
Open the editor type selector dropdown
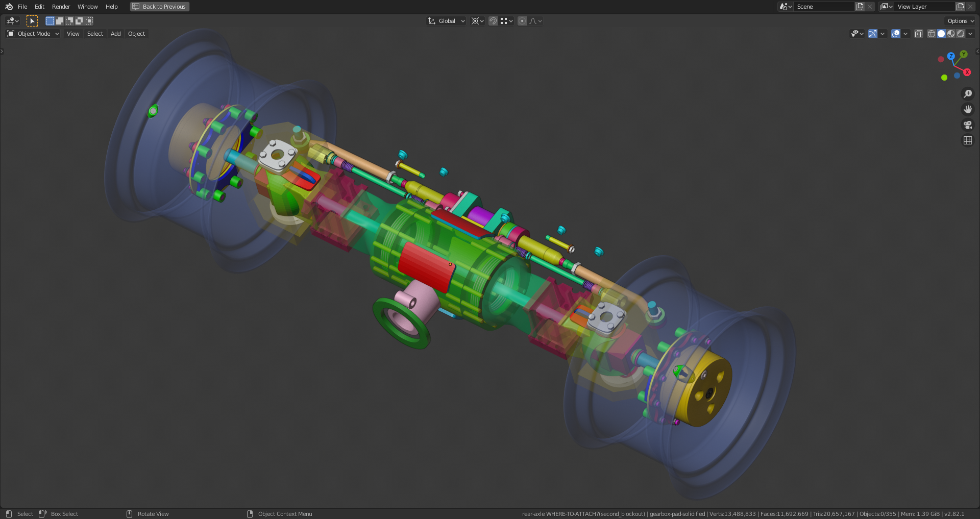12,21
